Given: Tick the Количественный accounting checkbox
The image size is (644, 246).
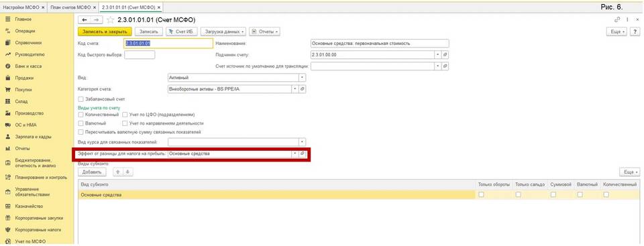Looking at the screenshot, I should (80, 115).
